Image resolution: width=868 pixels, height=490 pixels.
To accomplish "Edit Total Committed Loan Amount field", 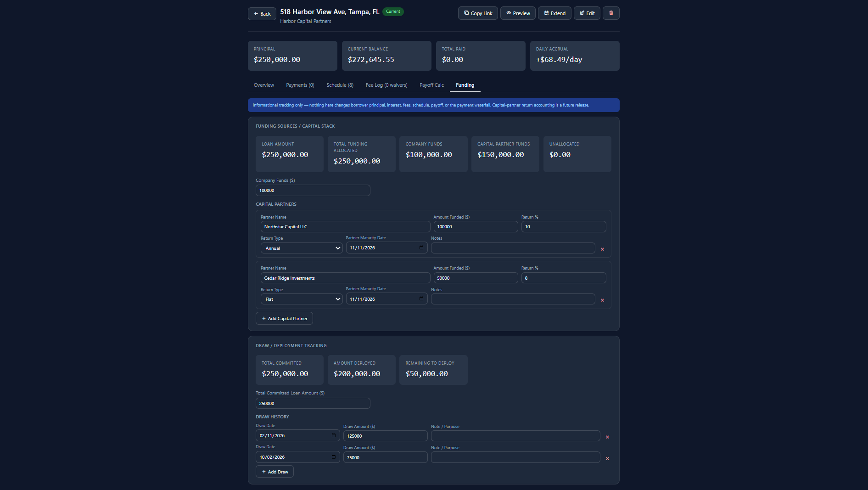I will pos(313,403).
